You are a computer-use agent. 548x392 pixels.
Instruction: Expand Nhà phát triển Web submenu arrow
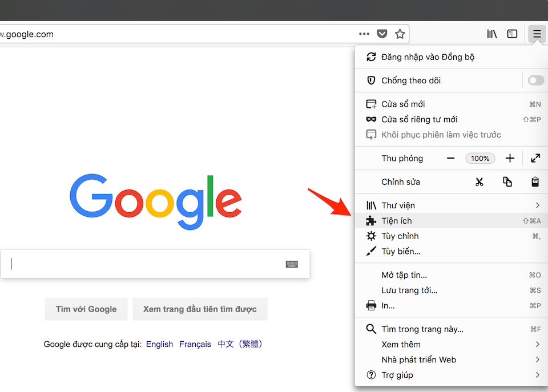coord(538,359)
